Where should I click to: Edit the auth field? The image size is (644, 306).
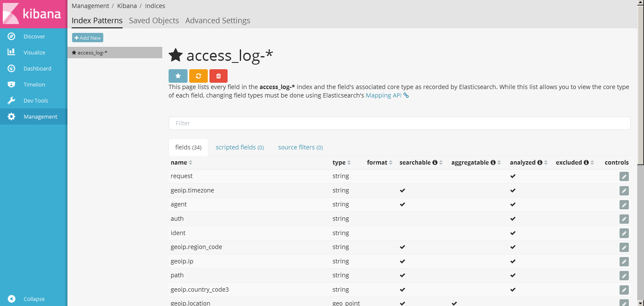click(x=624, y=219)
